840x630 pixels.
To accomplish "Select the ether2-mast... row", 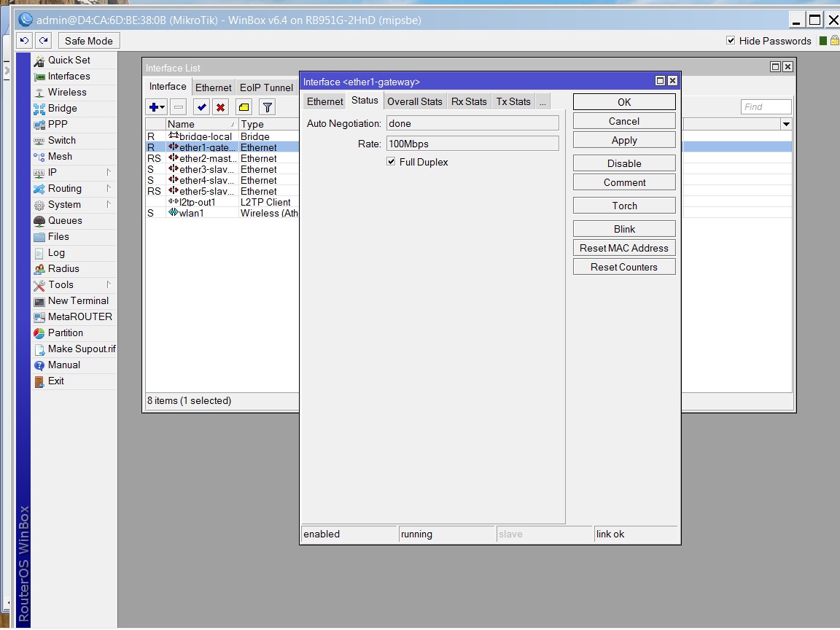I will pyautogui.click(x=222, y=158).
